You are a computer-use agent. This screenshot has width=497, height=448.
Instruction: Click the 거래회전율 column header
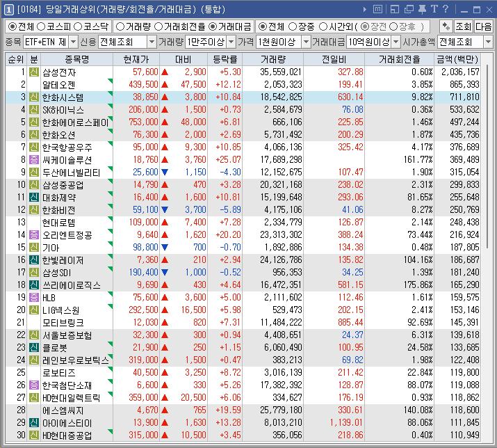400,59
